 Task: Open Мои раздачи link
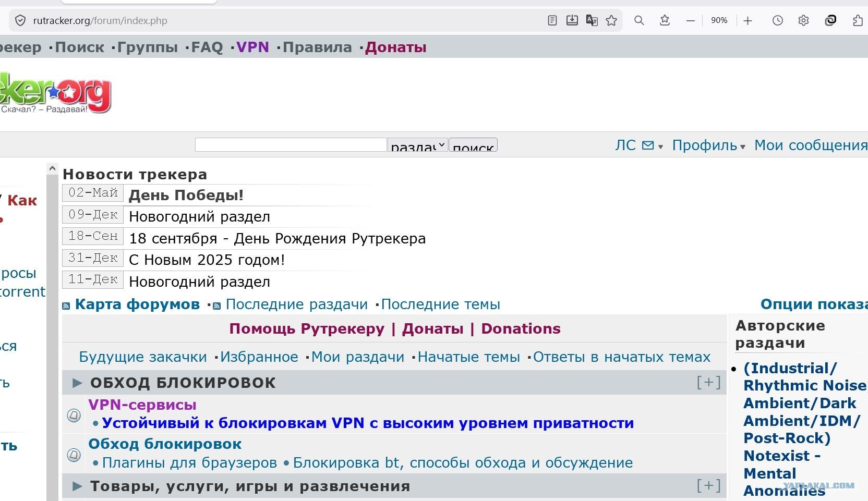[358, 357]
